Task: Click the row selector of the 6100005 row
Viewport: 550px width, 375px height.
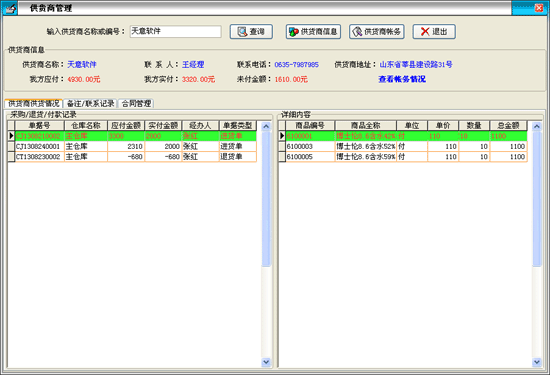Action: point(282,157)
